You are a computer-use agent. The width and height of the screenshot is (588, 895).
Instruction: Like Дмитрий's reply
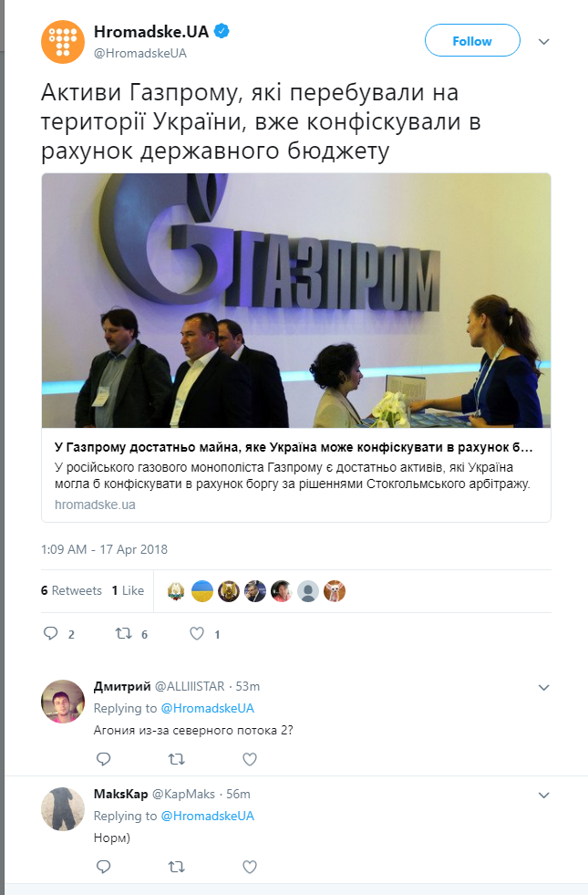click(250, 758)
